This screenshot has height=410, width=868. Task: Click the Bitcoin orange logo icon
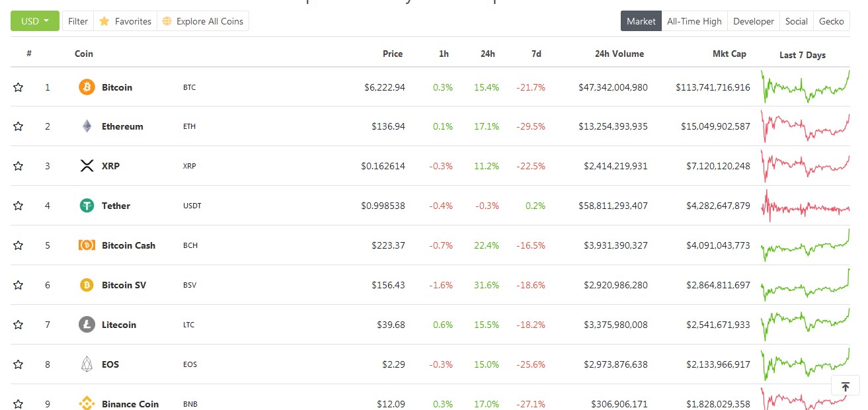coord(87,87)
